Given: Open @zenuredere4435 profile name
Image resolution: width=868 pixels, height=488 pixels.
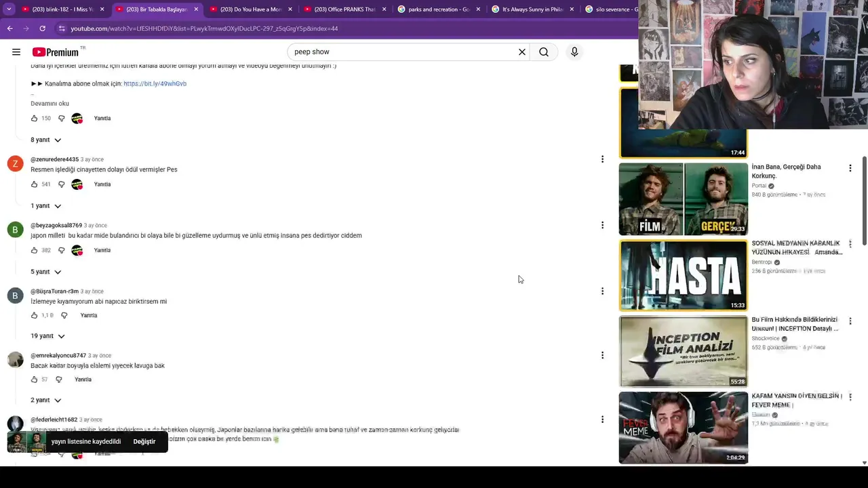Looking at the screenshot, I should click(54, 159).
